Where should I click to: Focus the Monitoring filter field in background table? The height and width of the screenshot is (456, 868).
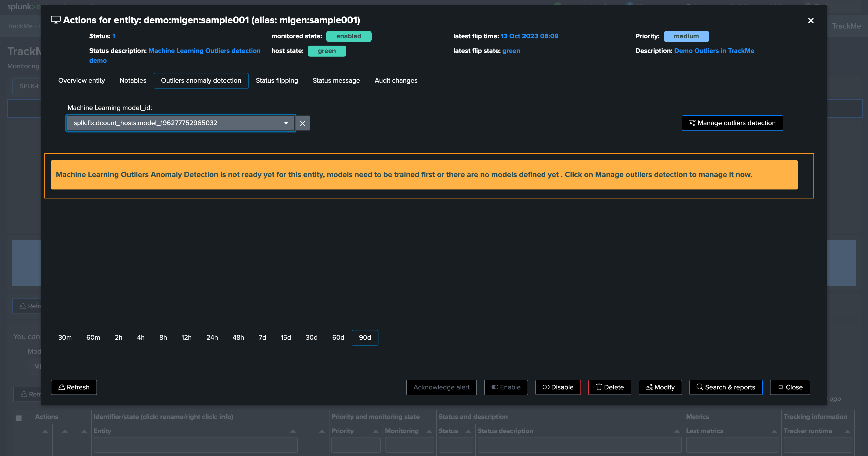pos(409,445)
